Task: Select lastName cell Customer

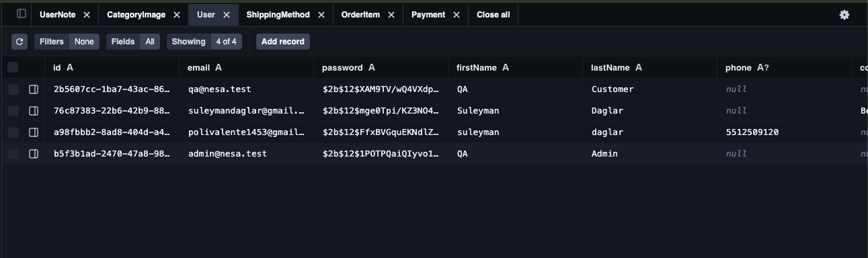Action: (x=649, y=89)
